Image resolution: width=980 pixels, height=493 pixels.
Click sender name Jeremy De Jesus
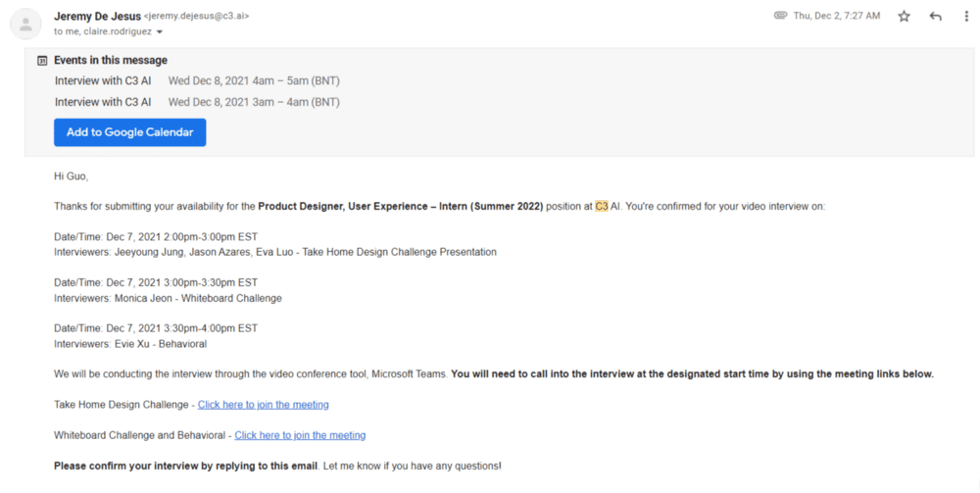point(97,17)
